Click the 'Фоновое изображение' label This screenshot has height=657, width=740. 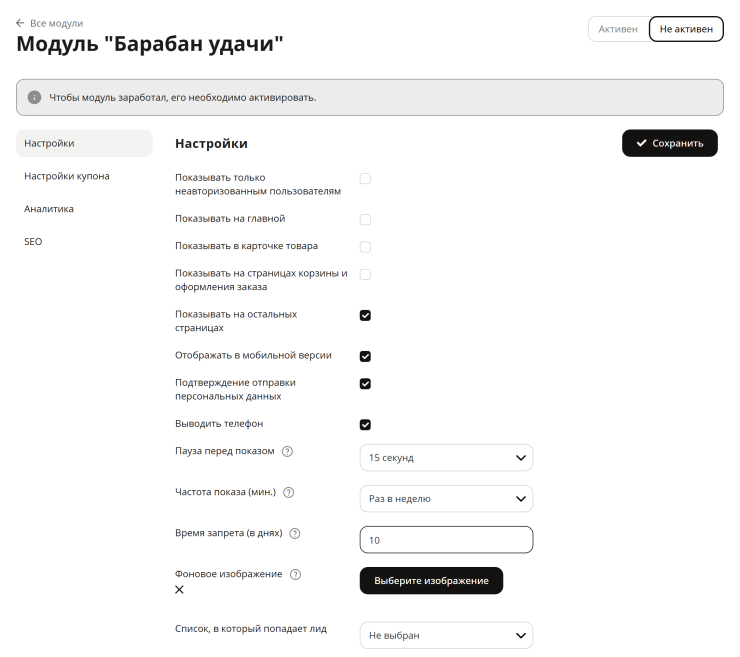click(228, 574)
